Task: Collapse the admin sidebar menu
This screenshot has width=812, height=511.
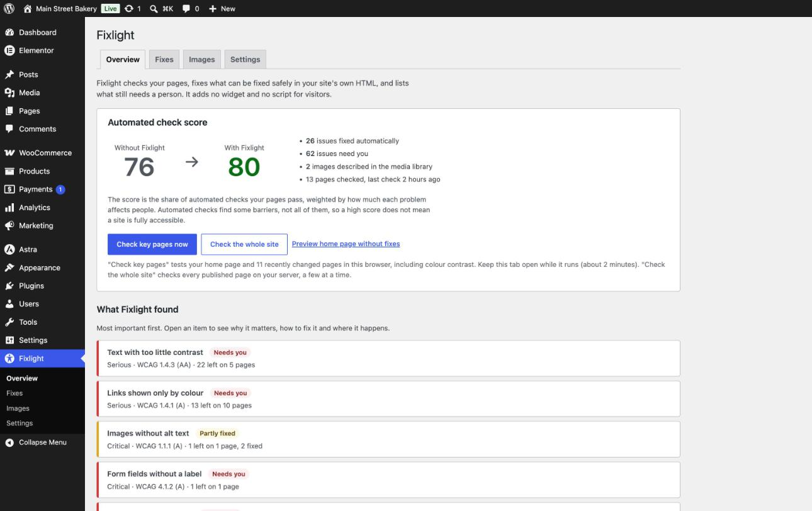Action: 42,442
